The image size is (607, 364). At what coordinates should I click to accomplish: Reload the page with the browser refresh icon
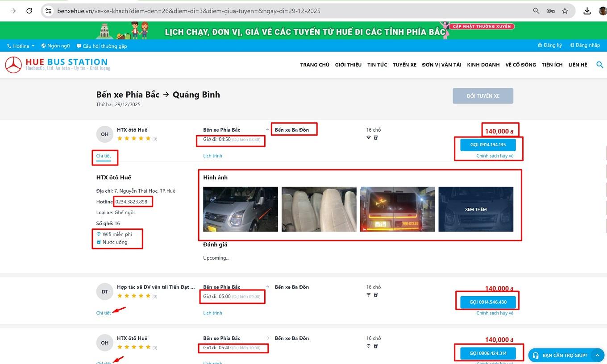pyautogui.click(x=29, y=11)
